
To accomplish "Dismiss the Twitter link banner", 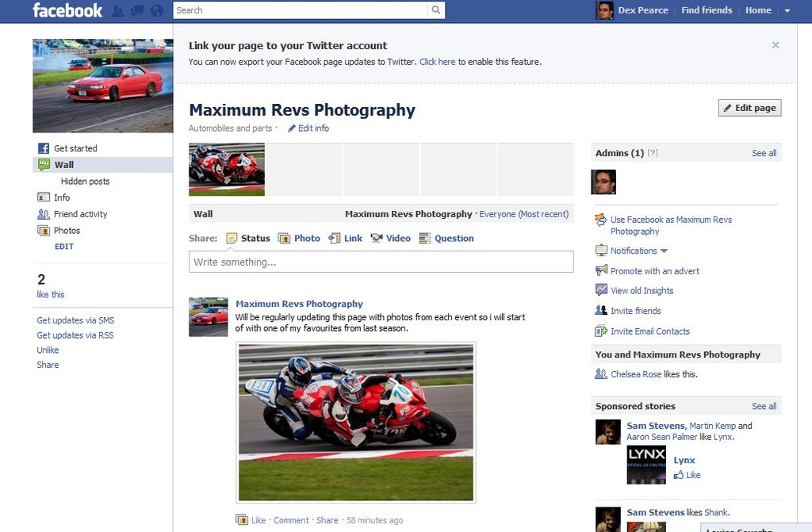I will (x=776, y=45).
